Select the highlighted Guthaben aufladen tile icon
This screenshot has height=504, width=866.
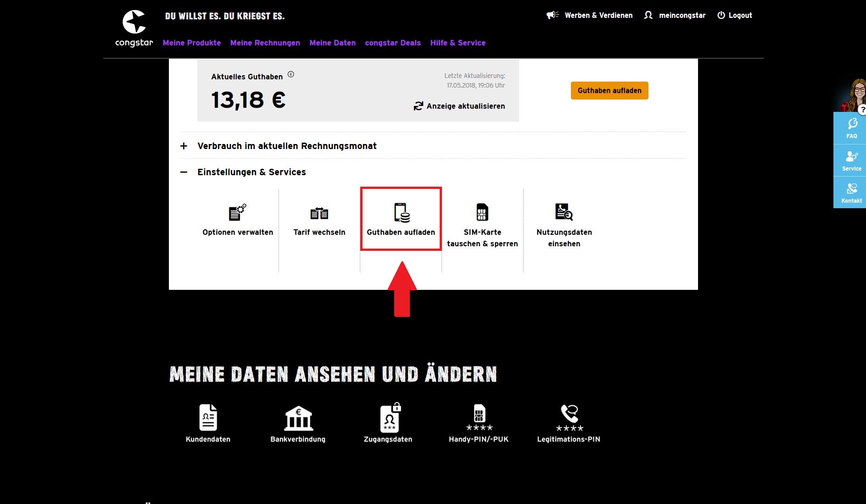(401, 213)
